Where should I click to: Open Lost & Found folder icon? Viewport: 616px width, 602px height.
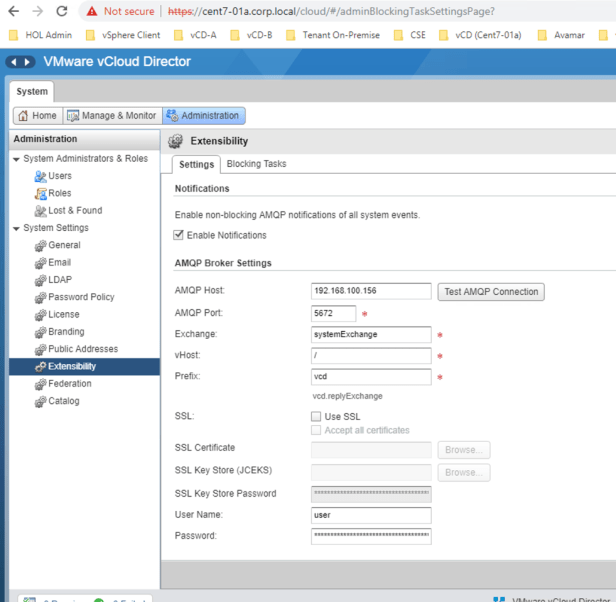click(x=40, y=211)
